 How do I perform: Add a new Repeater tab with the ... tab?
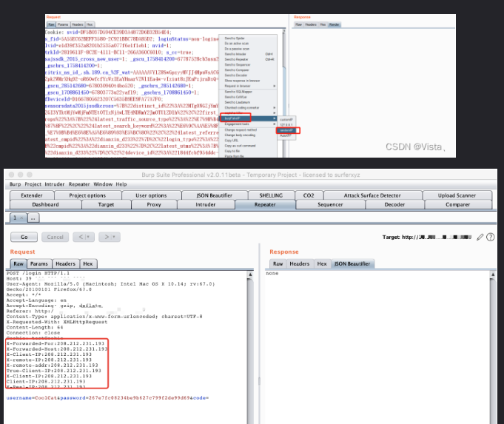[33, 218]
